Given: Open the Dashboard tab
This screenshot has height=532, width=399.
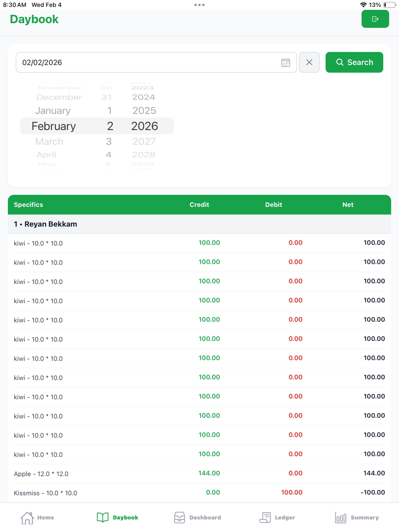Looking at the screenshot, I should coord(197,518).
